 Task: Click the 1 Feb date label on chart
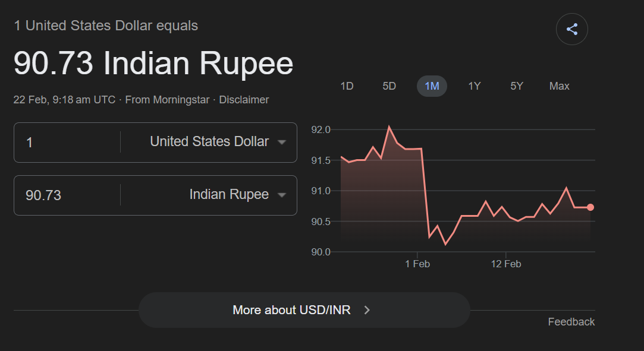(x=417, y=264)
